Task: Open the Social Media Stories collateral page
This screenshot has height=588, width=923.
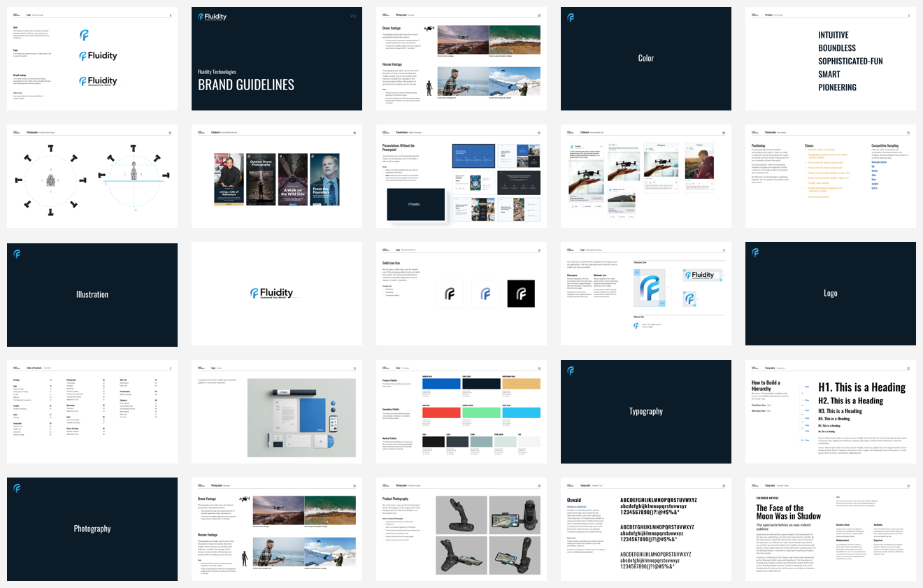Action: [x=277, y=176]
